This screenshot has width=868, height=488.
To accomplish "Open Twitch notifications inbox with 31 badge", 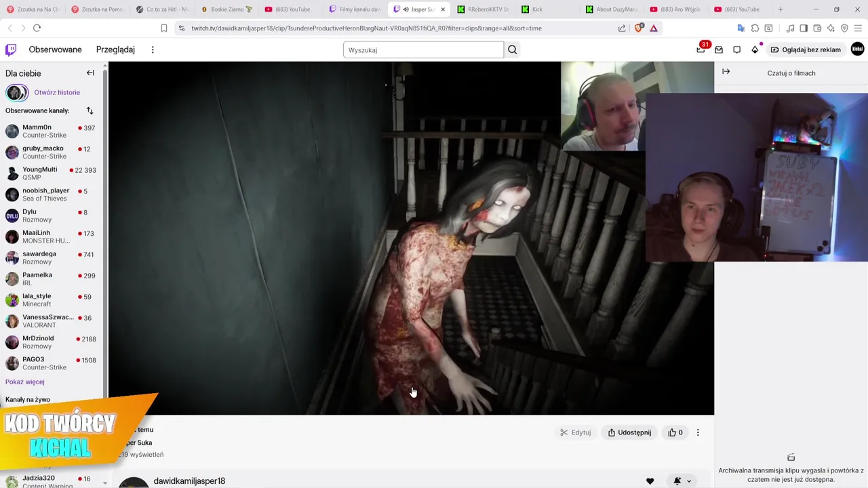I will [x=701, y=49].
